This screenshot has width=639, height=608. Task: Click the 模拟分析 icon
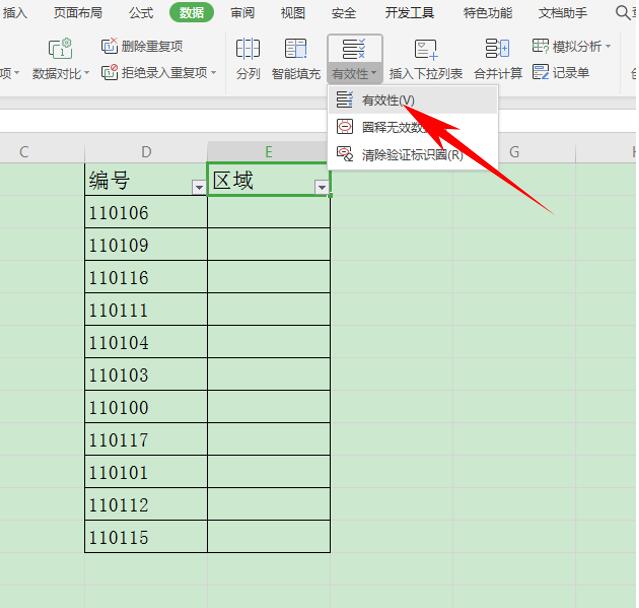[x=540, y=46]
